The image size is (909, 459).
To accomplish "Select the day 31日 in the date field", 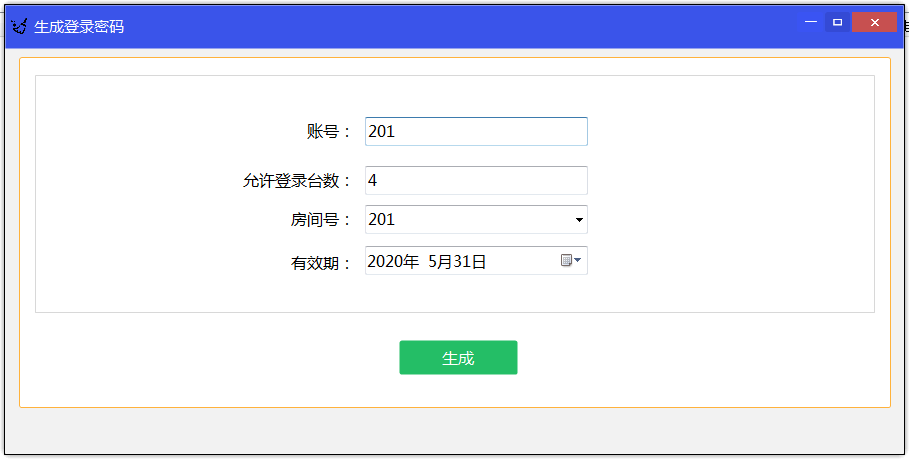I will (469, 261).
